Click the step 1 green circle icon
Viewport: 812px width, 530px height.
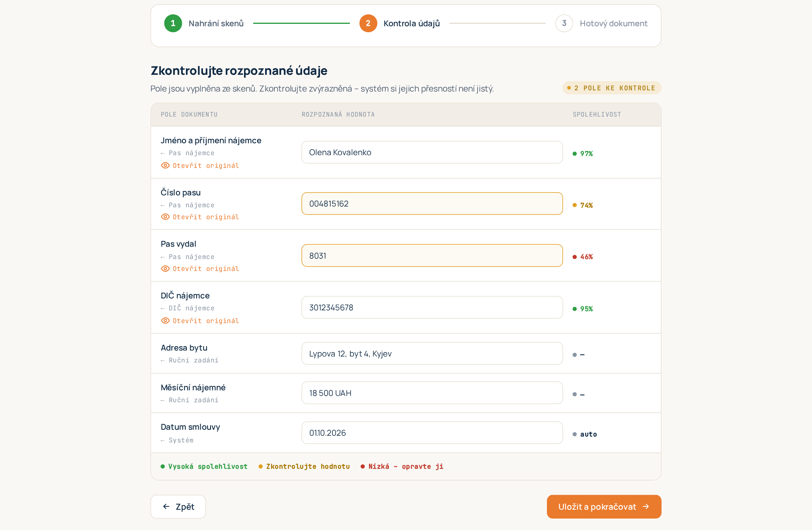(x=173, y=23)
